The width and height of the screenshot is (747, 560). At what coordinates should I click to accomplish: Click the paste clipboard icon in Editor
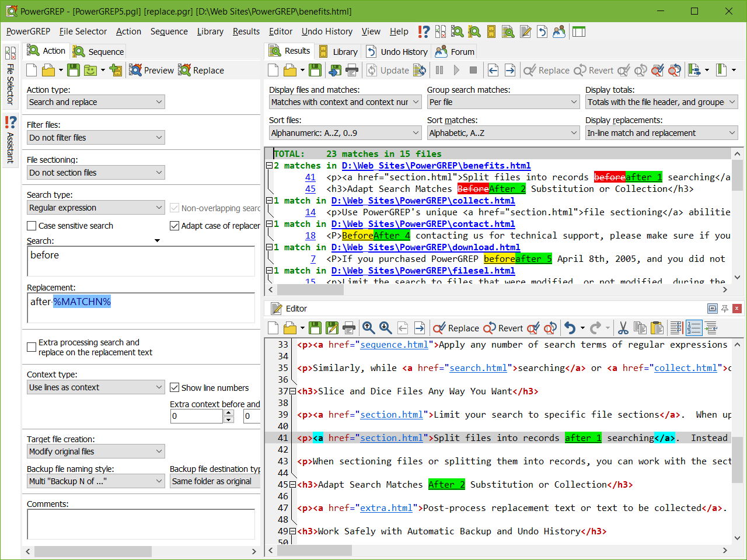coord(657,328)
